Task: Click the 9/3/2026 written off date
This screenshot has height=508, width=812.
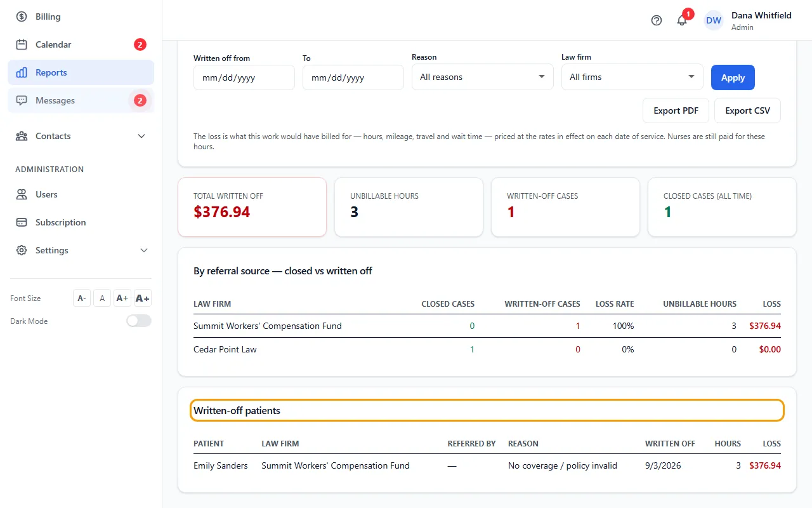Action: coord(663,465)
